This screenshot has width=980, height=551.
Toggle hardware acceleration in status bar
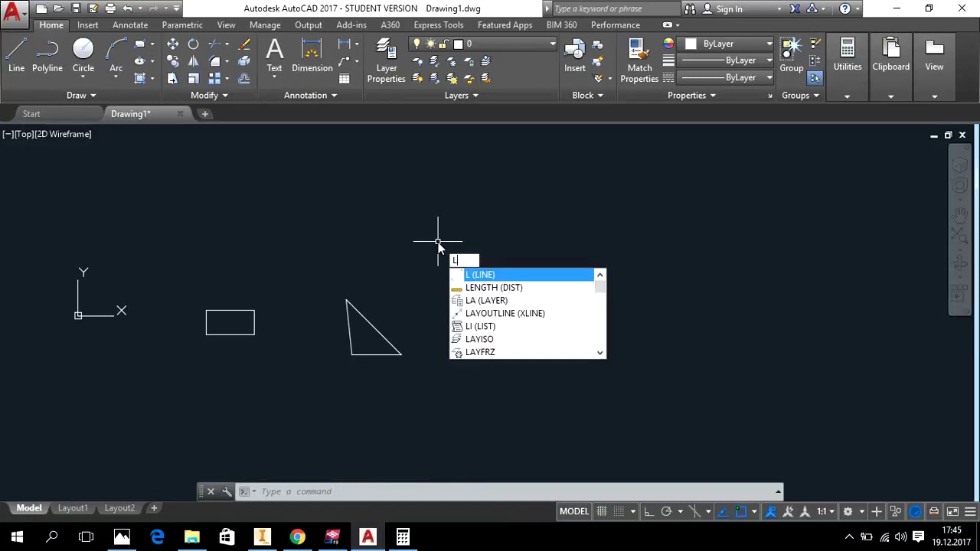pyautogui.click(x=916, y=511)
